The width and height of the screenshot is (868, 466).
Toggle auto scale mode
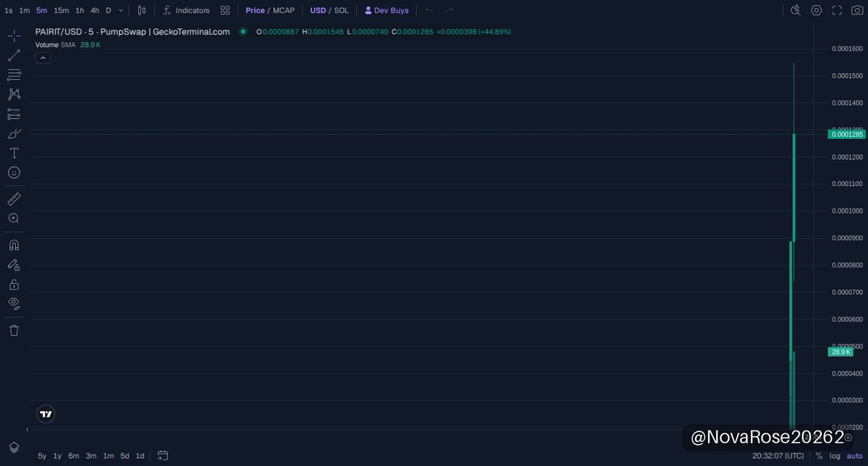point(854,456)
